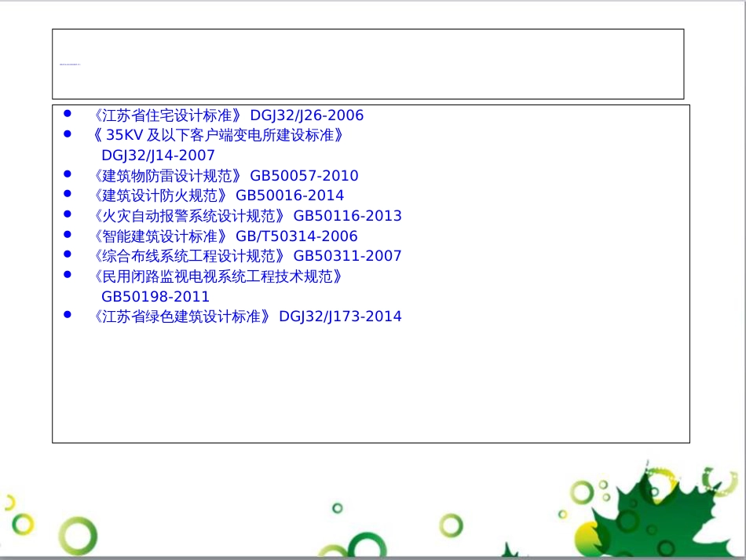Select 《建筑物防雷设计规范》 GB50057-2010 line
This screenshot has width=746, height=560.
pyautogui.click(x=225, y=176)
